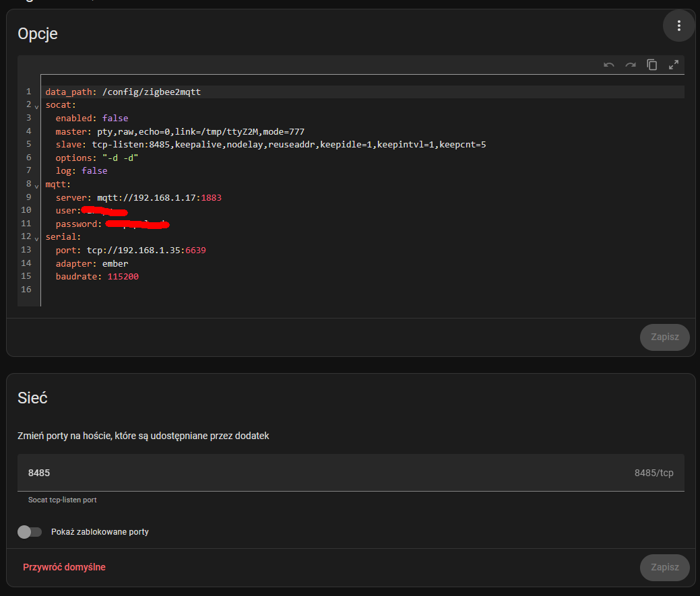700x596 pixels.
Task: Click the baudrate value 115200
Action: 123,276
